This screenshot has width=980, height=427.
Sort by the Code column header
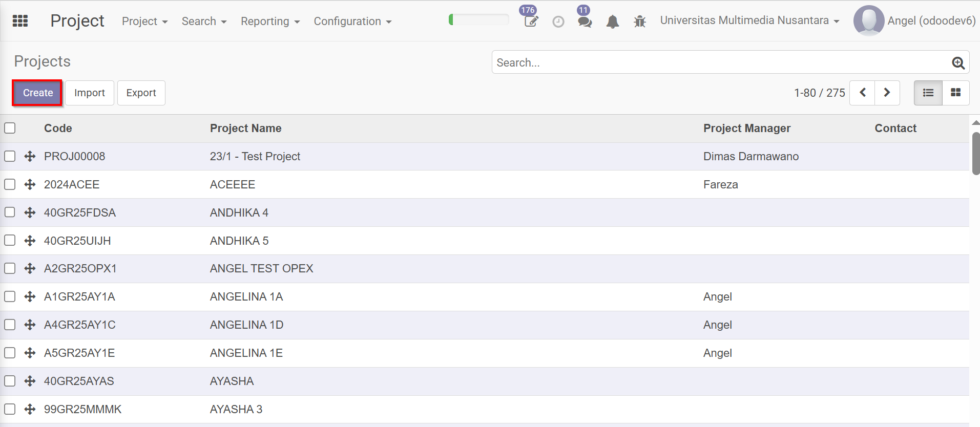point(58,128)
